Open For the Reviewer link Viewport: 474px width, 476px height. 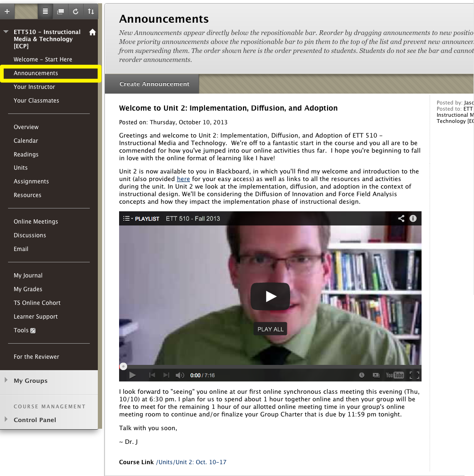click(36, 357)
